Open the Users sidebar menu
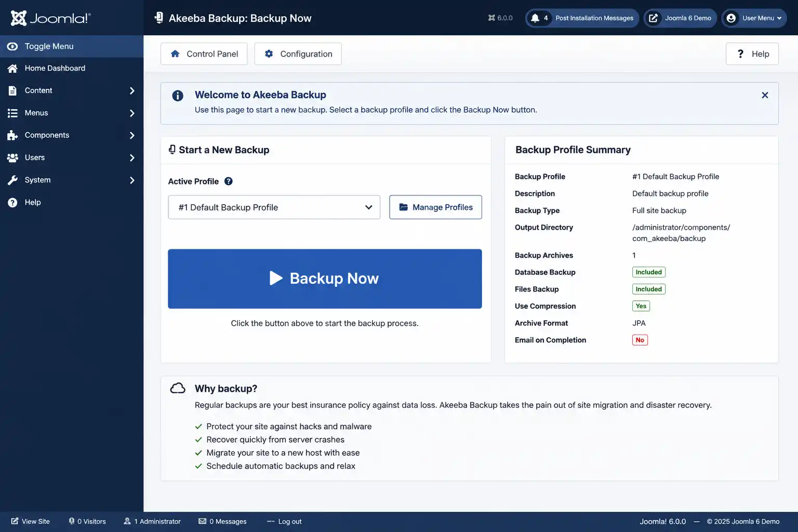Viewport: 798px width, 532px height. point(72,157)
